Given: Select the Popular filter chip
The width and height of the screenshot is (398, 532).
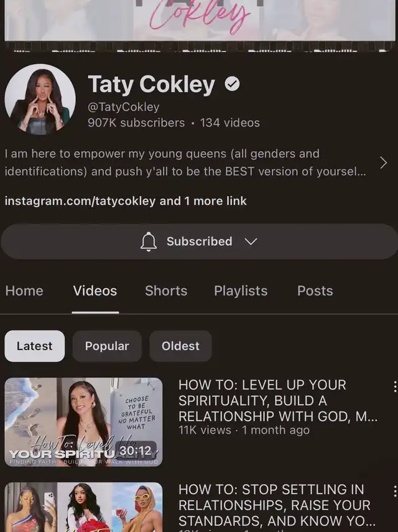Looking at the screenshot, I should pos(107,346).
